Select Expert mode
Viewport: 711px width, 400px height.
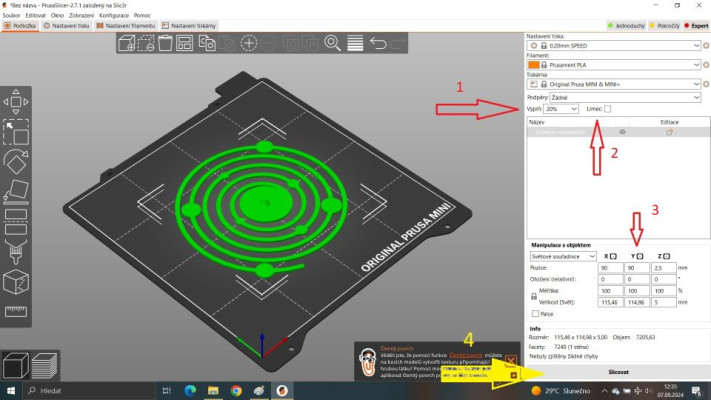click(x=696, y=26)
